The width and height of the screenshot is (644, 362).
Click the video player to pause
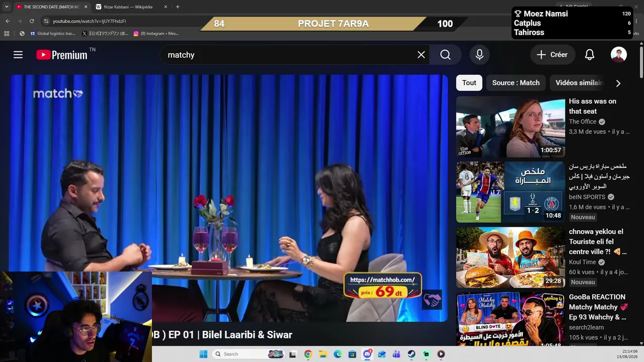228,198
